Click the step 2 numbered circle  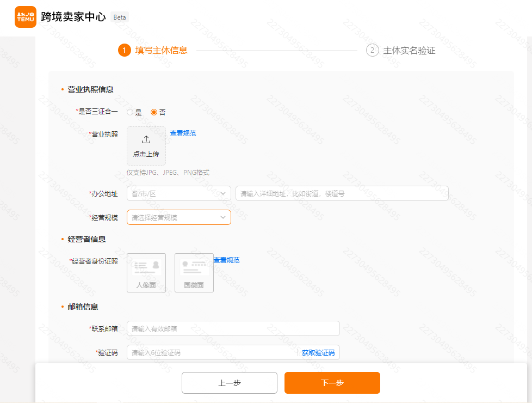pos(372,50)
